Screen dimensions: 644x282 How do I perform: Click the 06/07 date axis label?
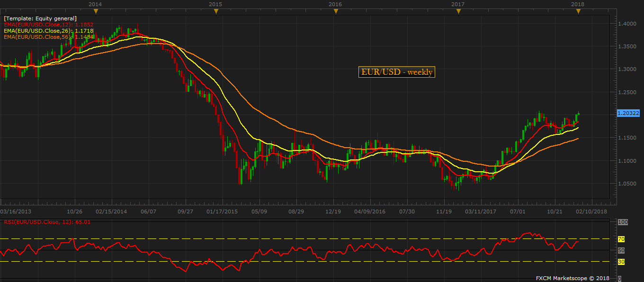(x=149, y=211)
